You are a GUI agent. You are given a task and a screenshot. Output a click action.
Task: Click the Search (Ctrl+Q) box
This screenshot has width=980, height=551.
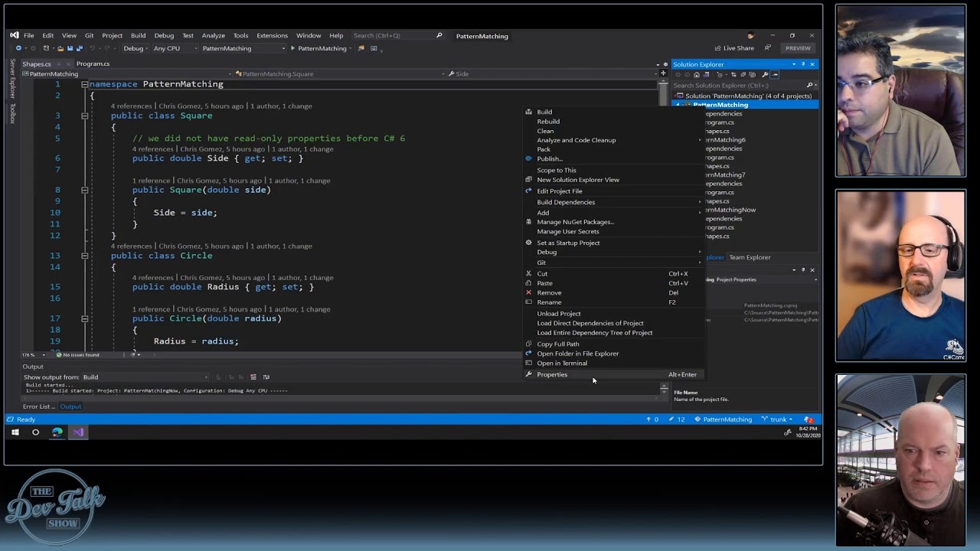coord(398,35)
